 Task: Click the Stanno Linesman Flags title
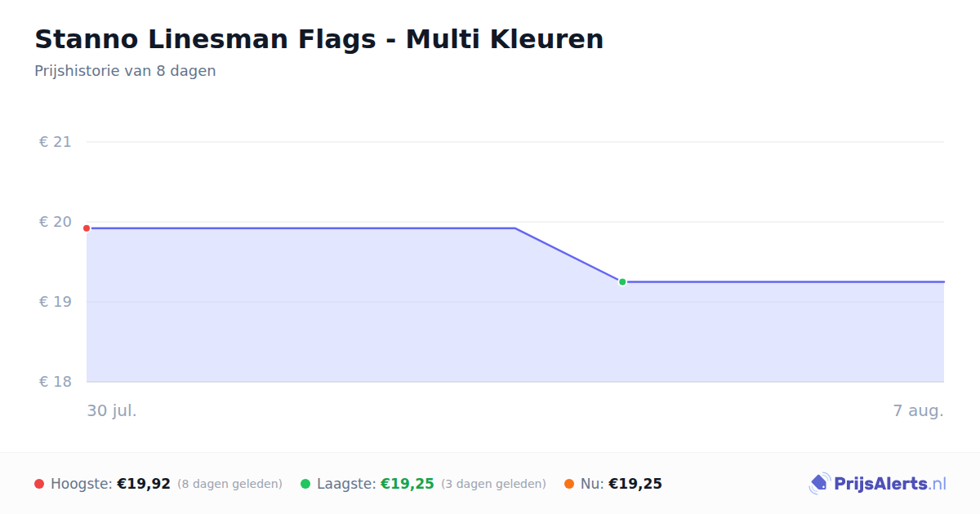point(319,39)
